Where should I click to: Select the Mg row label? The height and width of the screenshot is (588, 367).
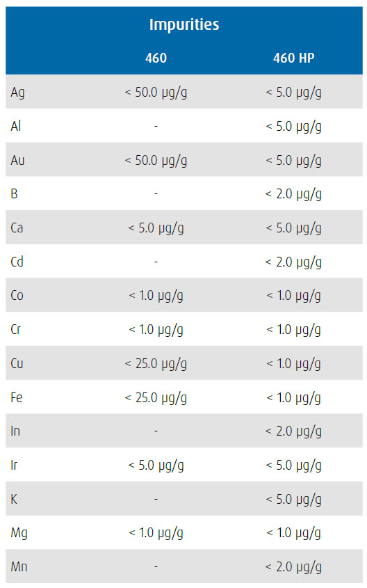click(x=19, y=533)
